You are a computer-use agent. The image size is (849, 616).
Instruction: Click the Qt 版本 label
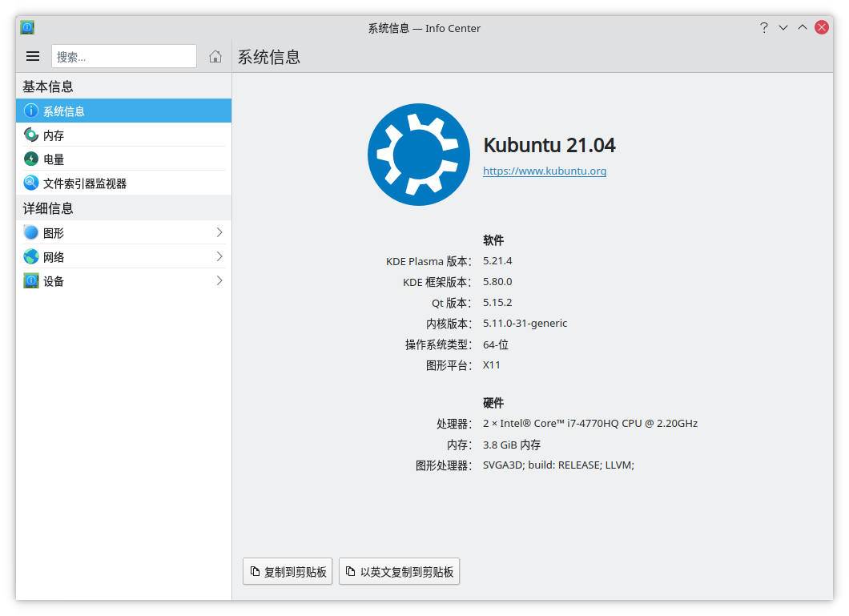click(x=452, y=303)
